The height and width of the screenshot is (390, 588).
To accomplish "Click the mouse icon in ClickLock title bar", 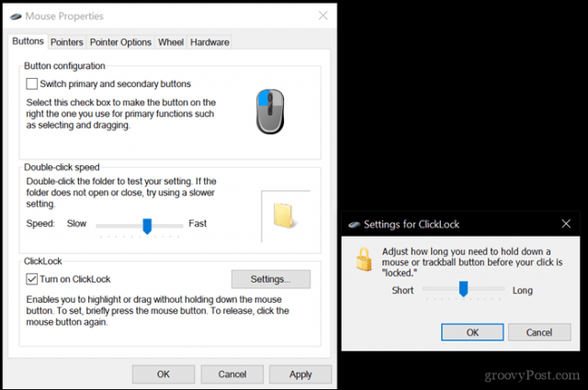I will (354, 225).
